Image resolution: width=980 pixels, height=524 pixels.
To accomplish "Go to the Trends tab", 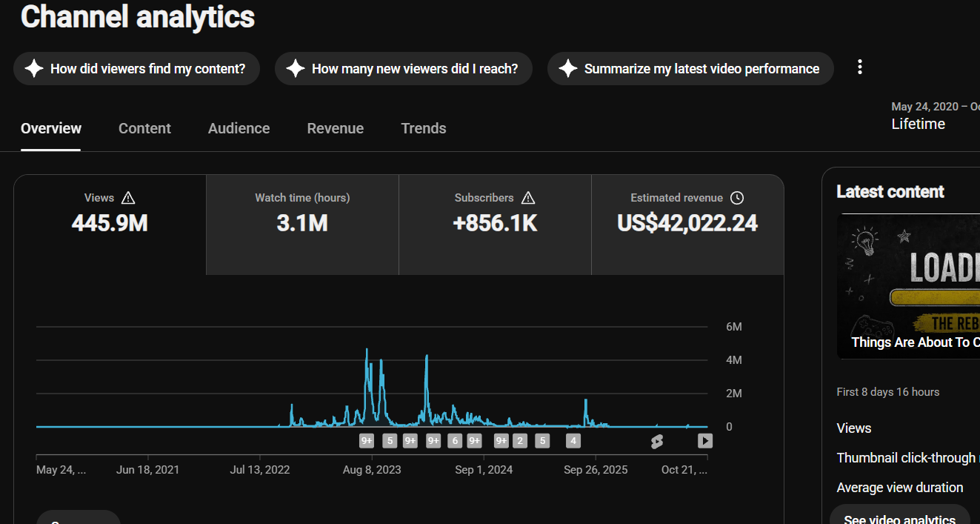I will (424, 128).
